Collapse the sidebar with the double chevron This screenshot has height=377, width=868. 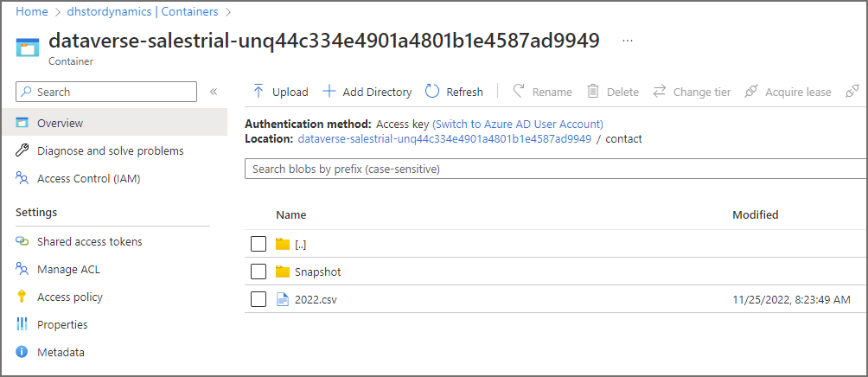tap(214, 92)
